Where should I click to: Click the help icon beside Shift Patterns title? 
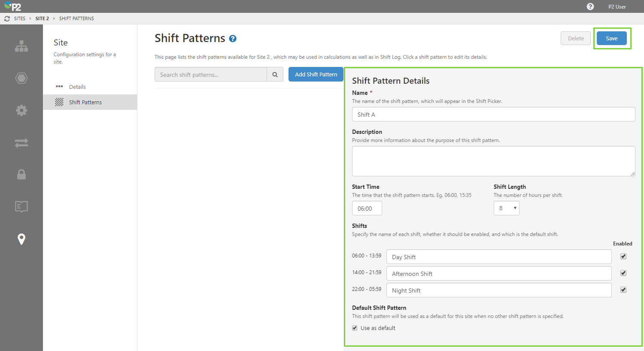tap(233, 39)
